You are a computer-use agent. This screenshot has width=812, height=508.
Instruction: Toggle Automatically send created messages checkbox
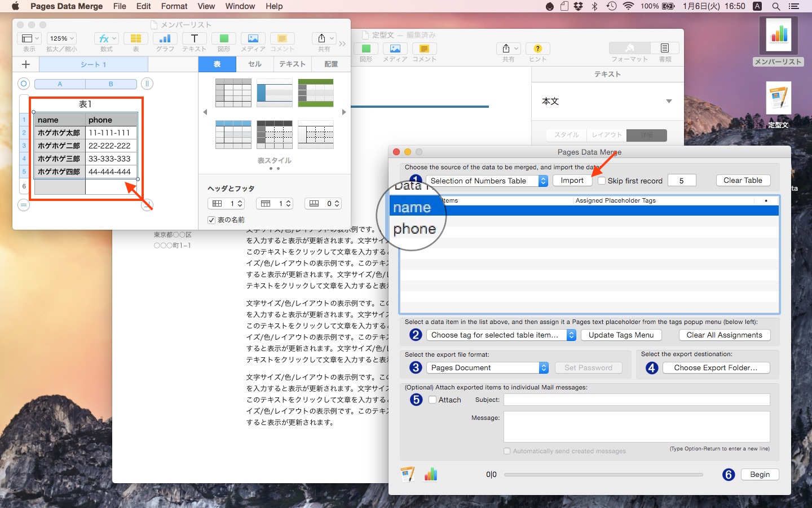pyautogui.click(x=507, y=451)
